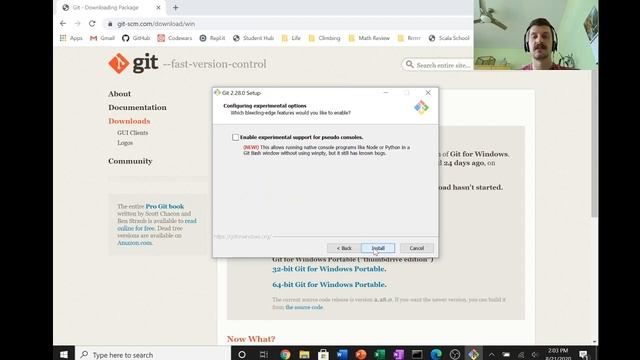Expand the Math Review bookmarks folder
640x360 pixels.
pos(369,38)
